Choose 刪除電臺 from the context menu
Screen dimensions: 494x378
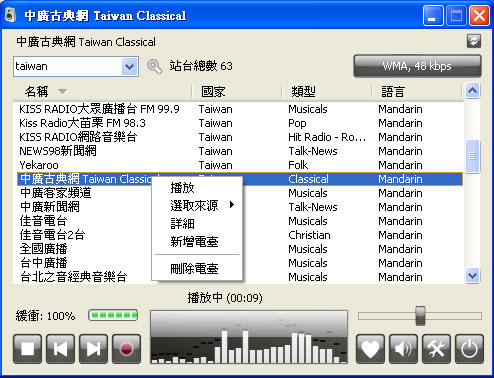[197, 269]
